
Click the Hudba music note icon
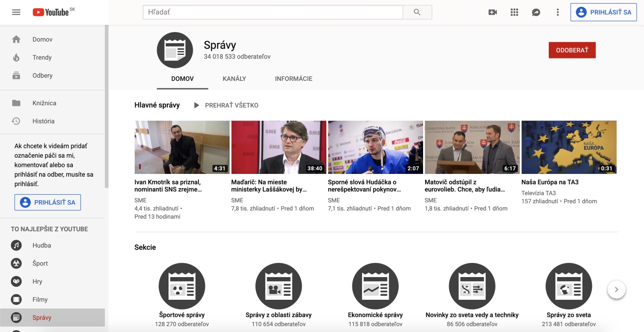pos(16,245)
